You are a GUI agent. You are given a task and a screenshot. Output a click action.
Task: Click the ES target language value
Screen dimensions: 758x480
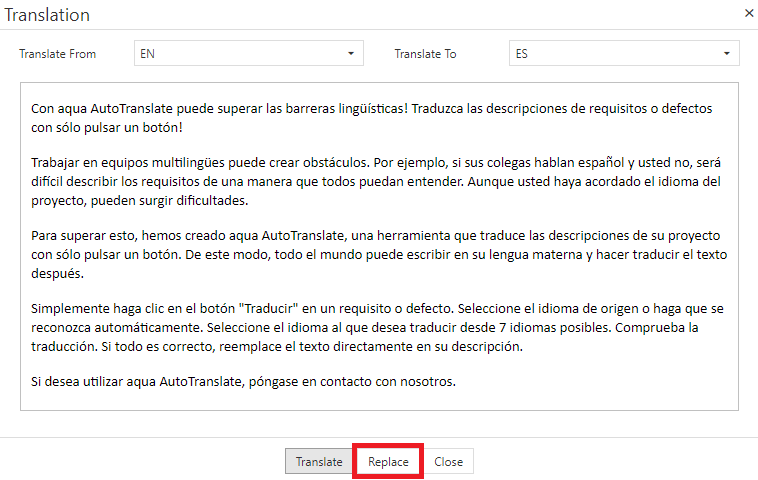522,54
